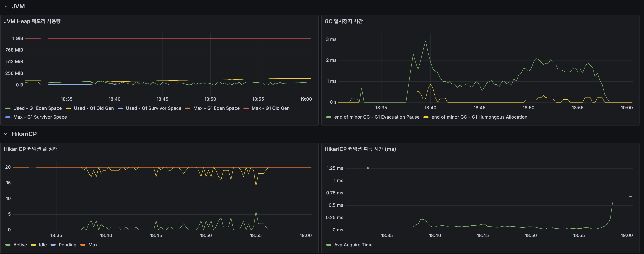644x254 pixels.
Task: Toggle the Idle connections series
Action: click(42, 245)
